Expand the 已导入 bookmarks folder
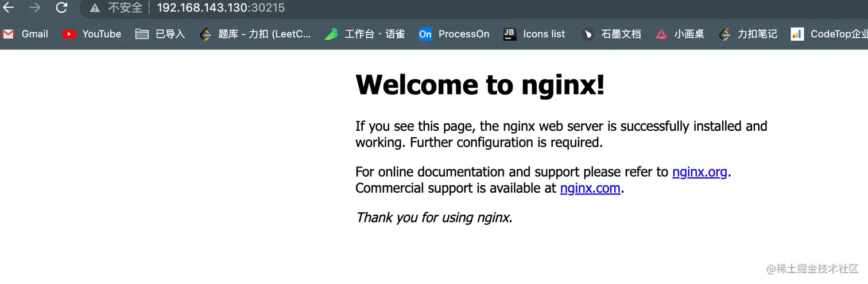 [160, 34]
